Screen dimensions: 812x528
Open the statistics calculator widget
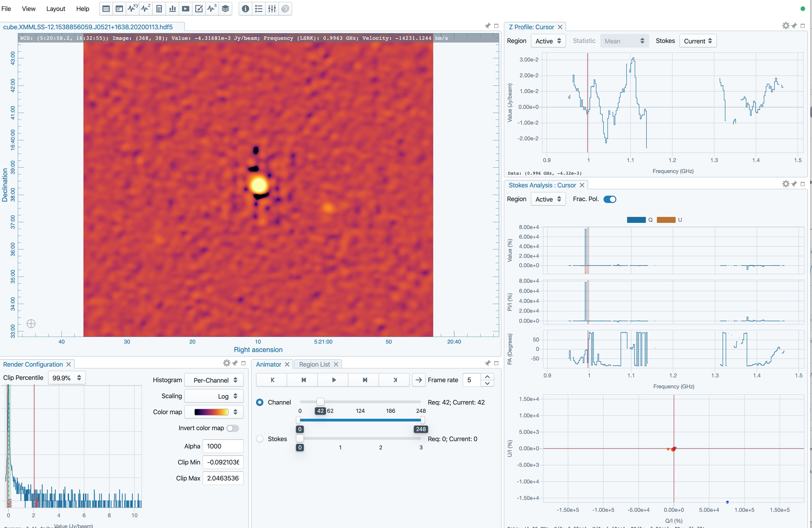click(x=159, y=8)
